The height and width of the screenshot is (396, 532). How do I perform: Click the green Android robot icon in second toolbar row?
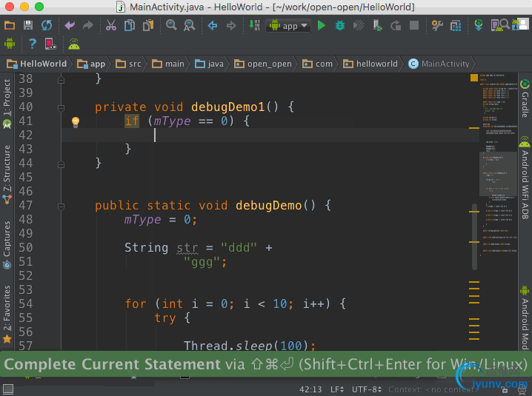pos(10,44)
